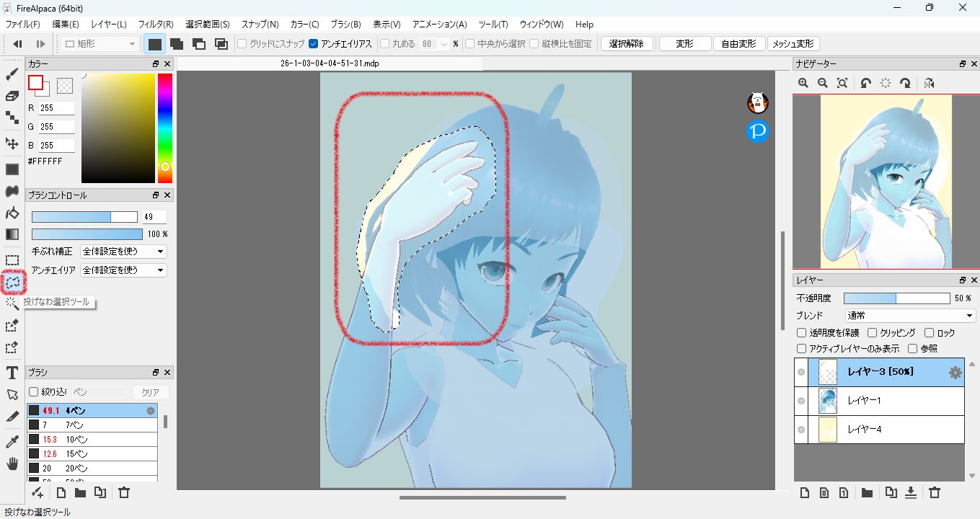Click the 選択解除 button
Screen dimensions: 980x519
627,44
